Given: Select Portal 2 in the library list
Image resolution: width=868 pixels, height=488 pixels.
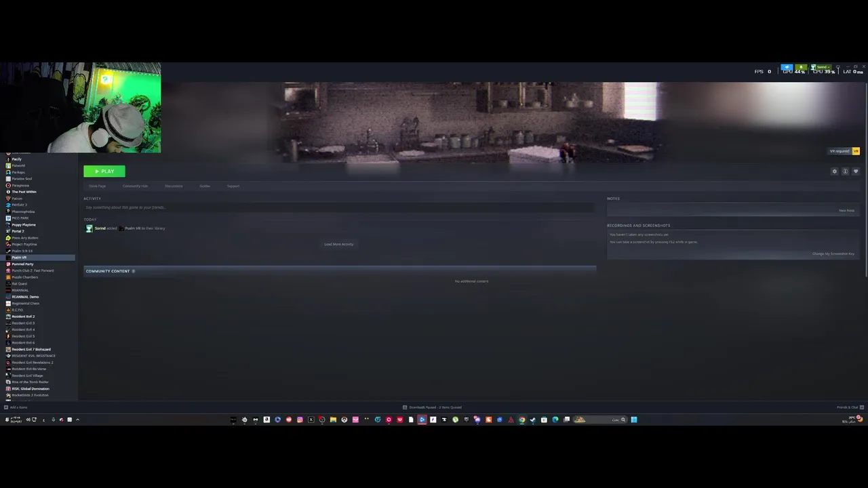Looking at the screenshot, I should coord(18,231).
